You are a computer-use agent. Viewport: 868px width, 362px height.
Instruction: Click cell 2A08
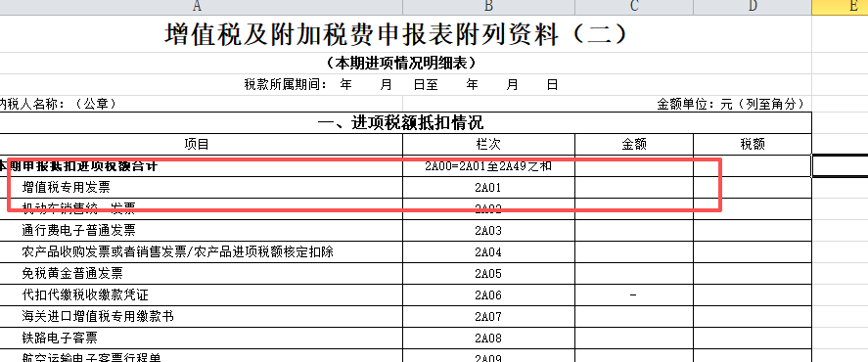pyautogui.click(x=489, y=339)
